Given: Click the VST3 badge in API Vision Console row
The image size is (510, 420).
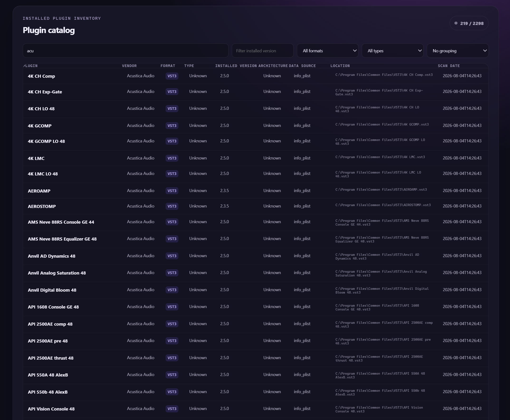Looking at the screenshot, I should tap(172, 409).
